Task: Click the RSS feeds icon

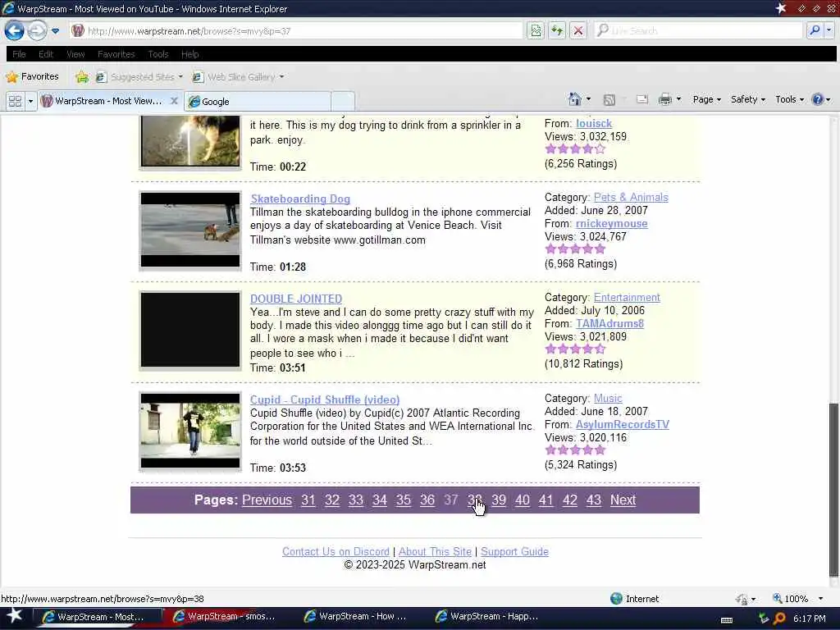Action: pyautogui.click(x=609, y=99)
